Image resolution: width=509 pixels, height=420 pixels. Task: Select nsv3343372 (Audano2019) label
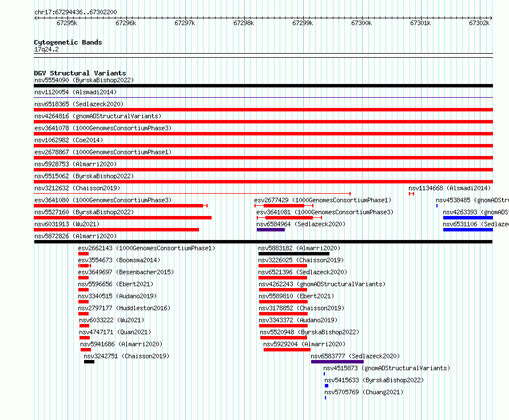[298, 320]
